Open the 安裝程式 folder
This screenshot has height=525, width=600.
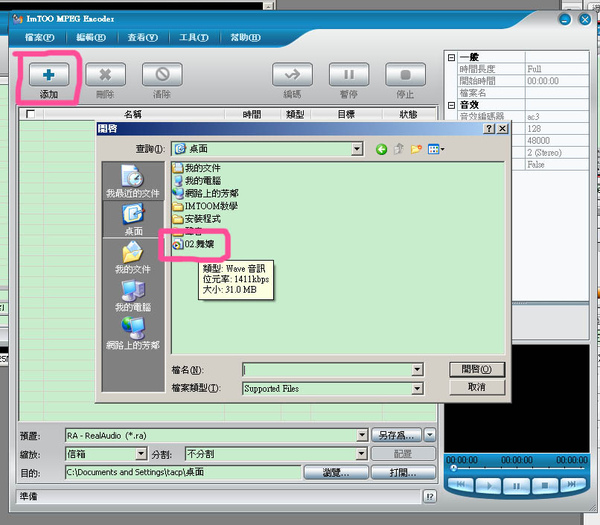197,219
